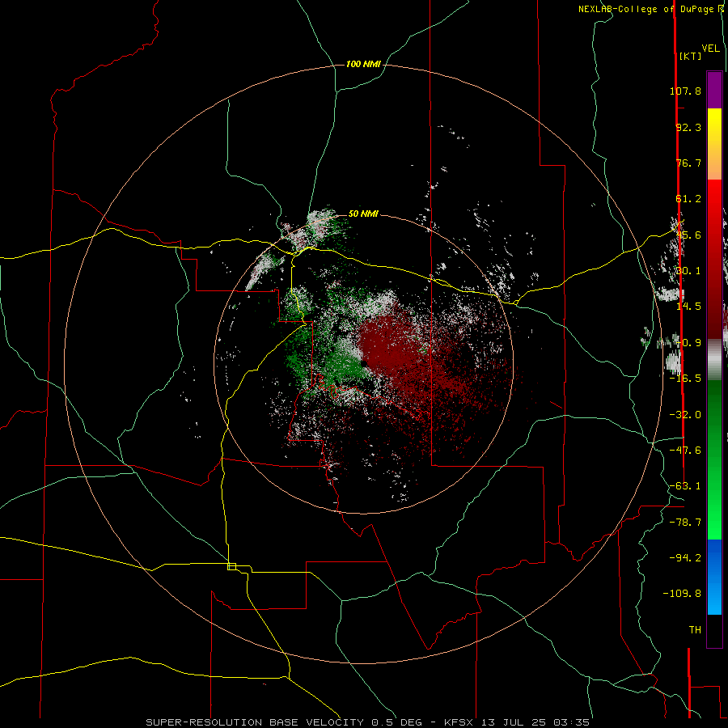This screenshot has width=728, height=728.
Task: Click the 61.2 legend value
Action: tap(688, 199)
